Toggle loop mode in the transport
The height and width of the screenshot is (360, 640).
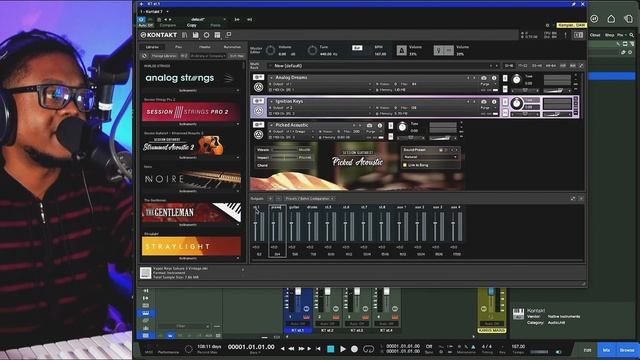click(368, 349)
